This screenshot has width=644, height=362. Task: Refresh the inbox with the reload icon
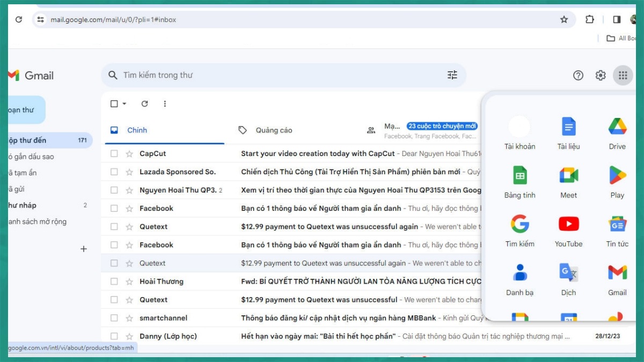tap(144, 104)
